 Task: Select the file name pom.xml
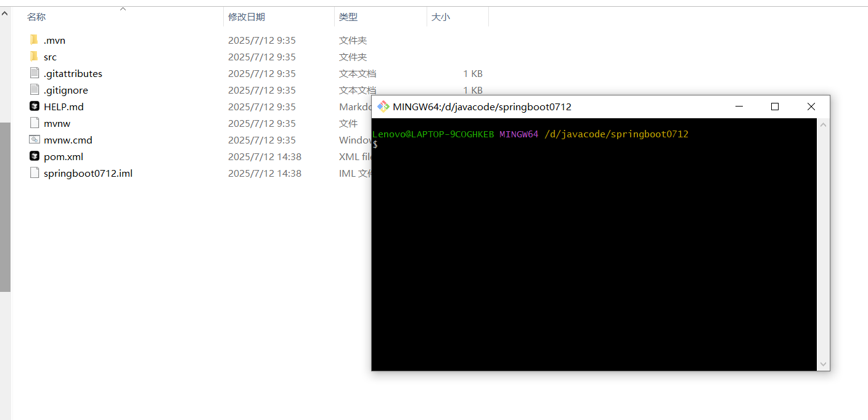[x=63, y=156]
